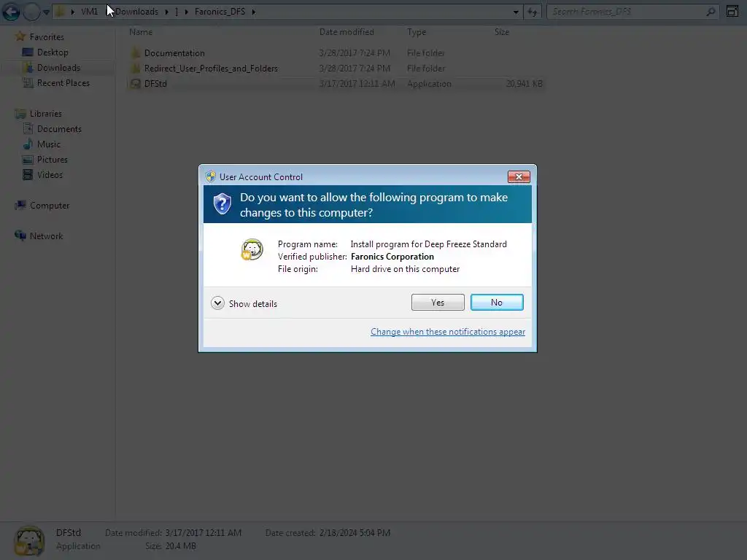Click the refresh button beside address bar

(532, 12)
